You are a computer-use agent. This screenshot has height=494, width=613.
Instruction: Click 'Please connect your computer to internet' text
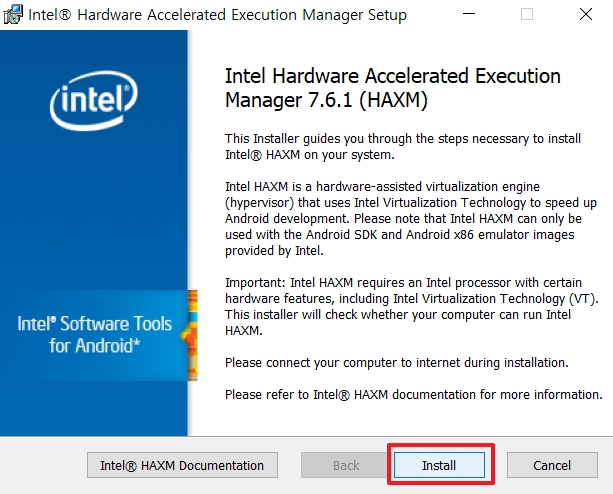coord(396,363)
